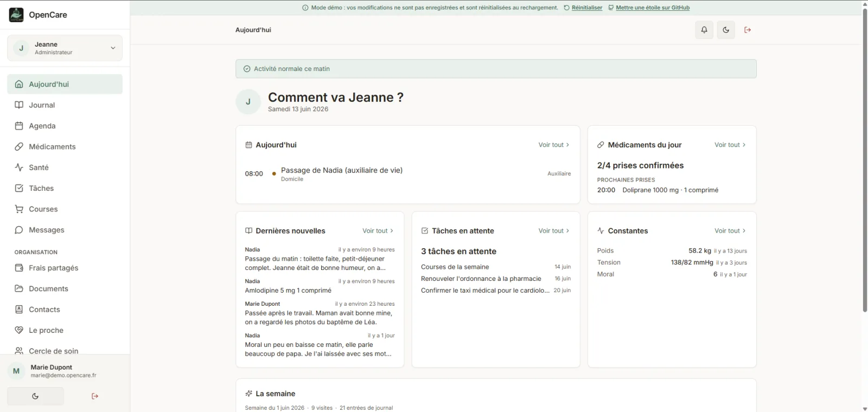Viewport: 868px width, 412px height.
Task: Go to Santé in the sidebar
Action: pyautogui.click(x=65, y=168)
